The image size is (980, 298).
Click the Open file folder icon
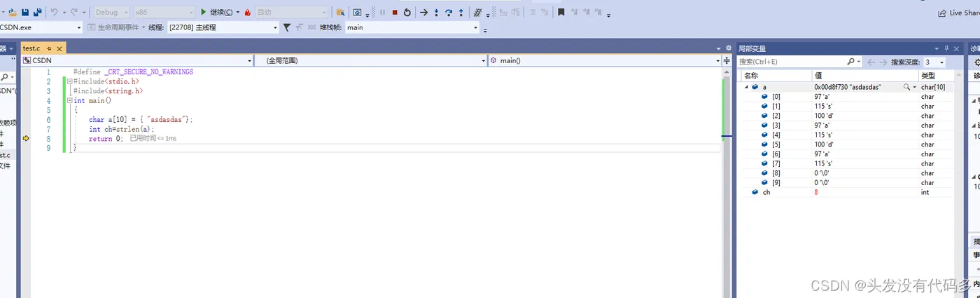tap(12, 13)
